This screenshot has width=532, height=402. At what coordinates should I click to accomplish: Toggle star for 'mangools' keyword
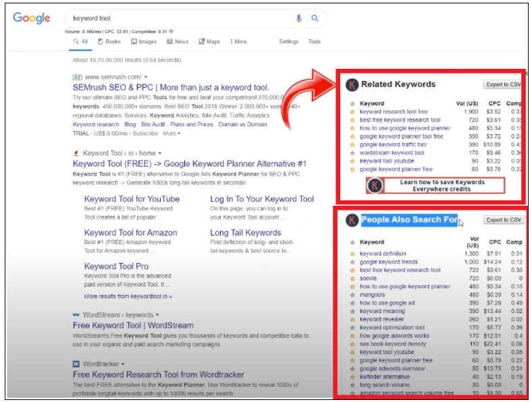pos(352,295)
